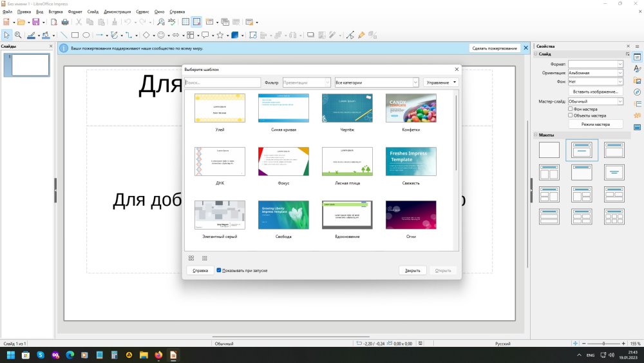Select the Ellipse drawing tool

(86, 35)
